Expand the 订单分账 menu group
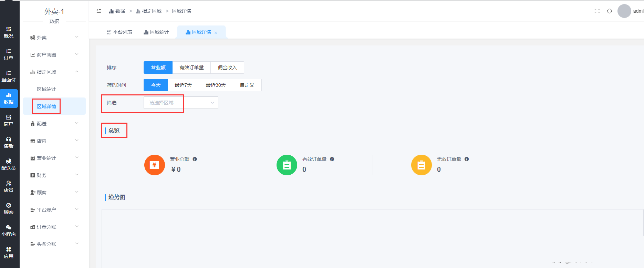Screen dimensions: 644x268 (x=54, y=227)
